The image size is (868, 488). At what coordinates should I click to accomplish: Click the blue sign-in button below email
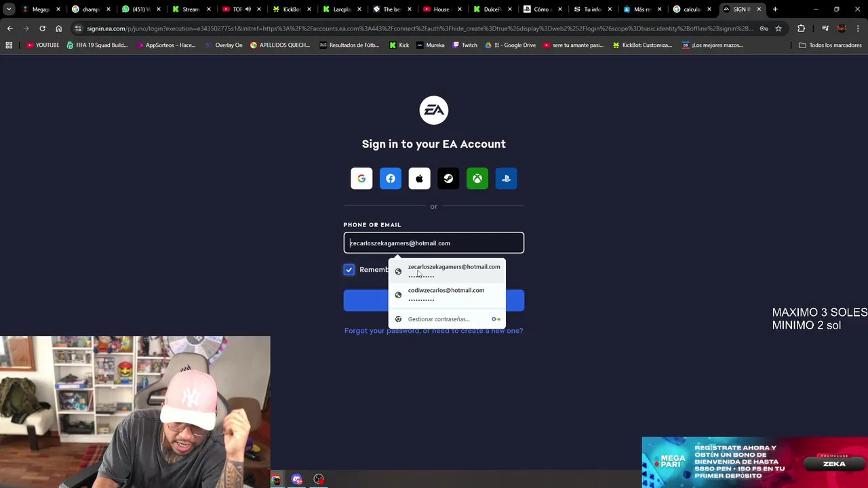[434, 300]
